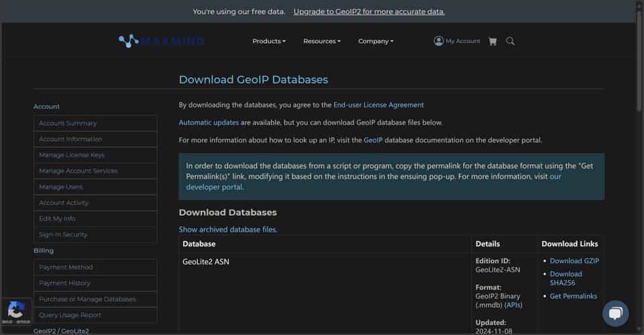The width and height of the screenshot is (644, 335).
Task: Open Sign-In Security settings
Action: coord(63,235)
